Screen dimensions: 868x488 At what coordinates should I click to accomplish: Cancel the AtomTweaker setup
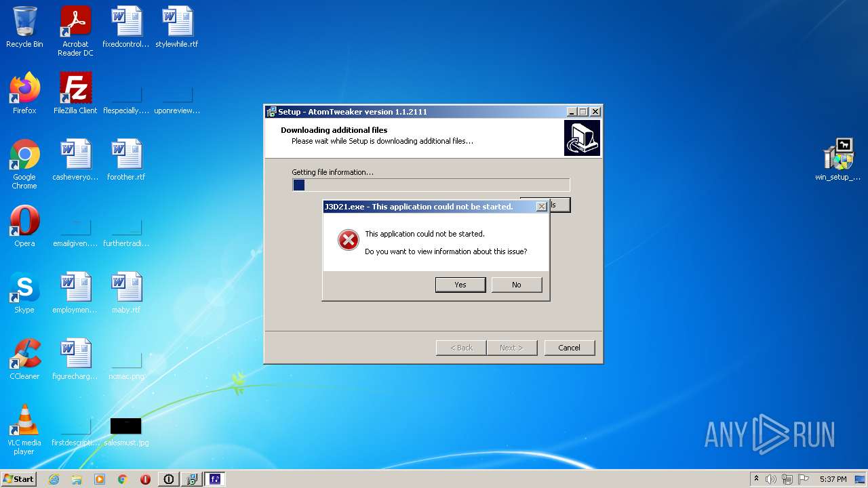[x=569, y=348]
